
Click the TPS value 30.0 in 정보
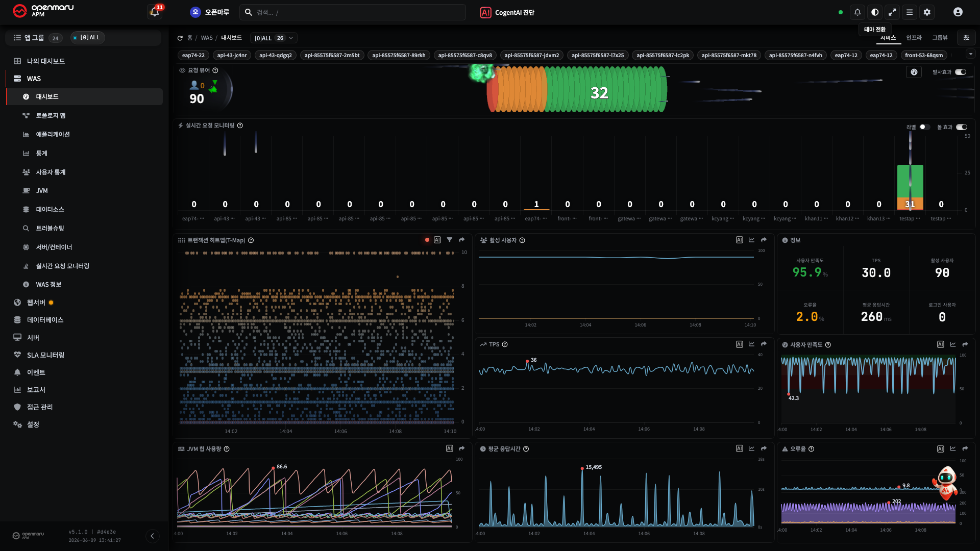876,273
